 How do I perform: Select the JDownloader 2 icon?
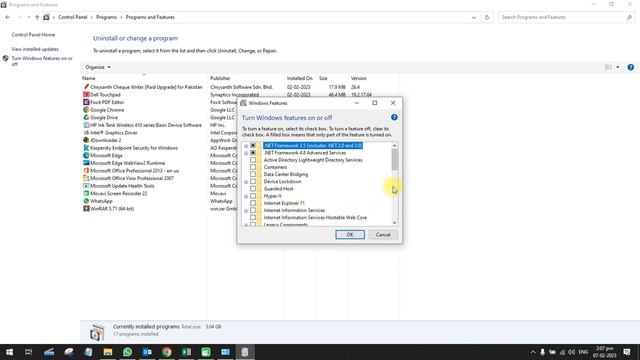click(x=86, y=140)
